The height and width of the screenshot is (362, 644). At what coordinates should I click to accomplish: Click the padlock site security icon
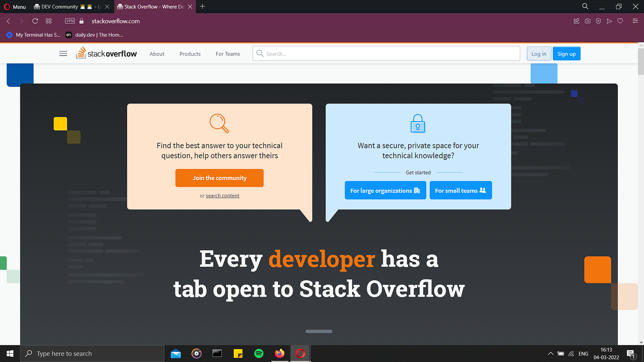[82, 21]
